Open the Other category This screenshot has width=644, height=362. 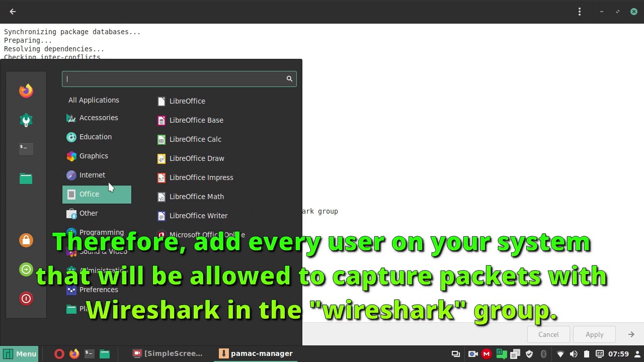[97, 213]
